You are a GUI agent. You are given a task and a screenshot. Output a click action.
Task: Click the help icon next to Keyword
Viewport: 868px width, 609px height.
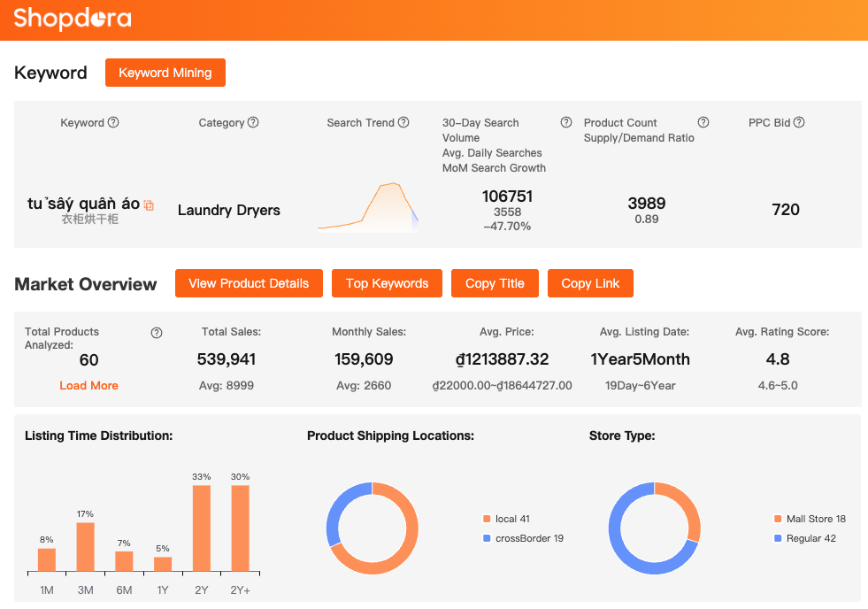coord(113,123)
